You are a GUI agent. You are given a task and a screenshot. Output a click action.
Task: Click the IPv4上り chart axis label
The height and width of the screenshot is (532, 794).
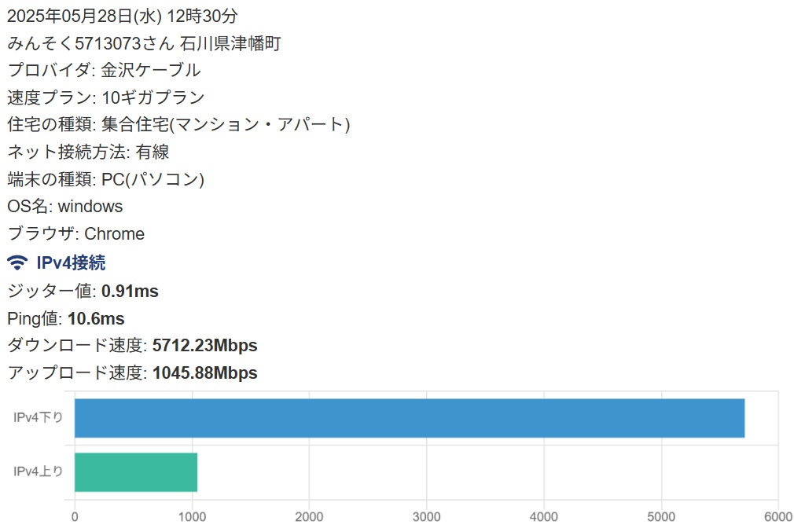coord(38,472)
